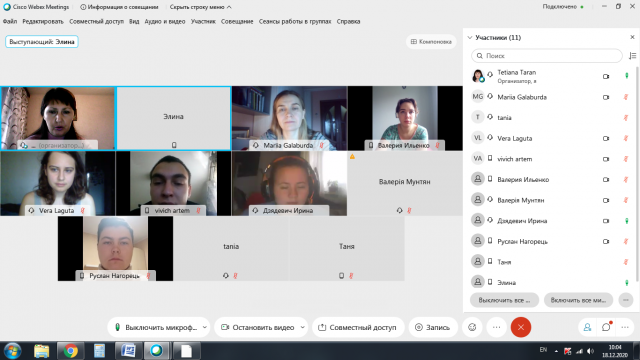
Task: Unmute Mariia Galaburda in participants list
Action: tap(626, 97)
